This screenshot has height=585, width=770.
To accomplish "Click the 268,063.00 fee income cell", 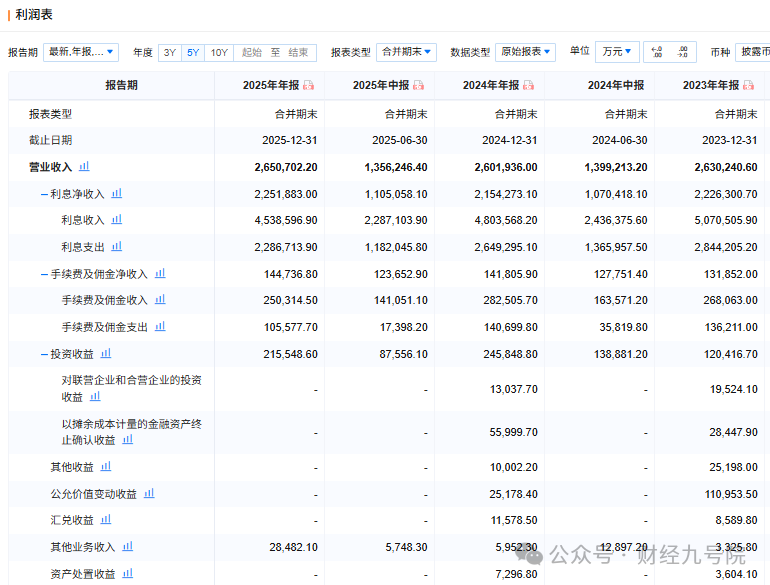I will tap(730, 300).
